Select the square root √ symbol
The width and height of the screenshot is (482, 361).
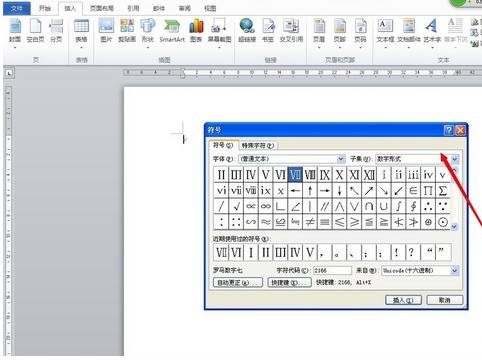point(236,206)
